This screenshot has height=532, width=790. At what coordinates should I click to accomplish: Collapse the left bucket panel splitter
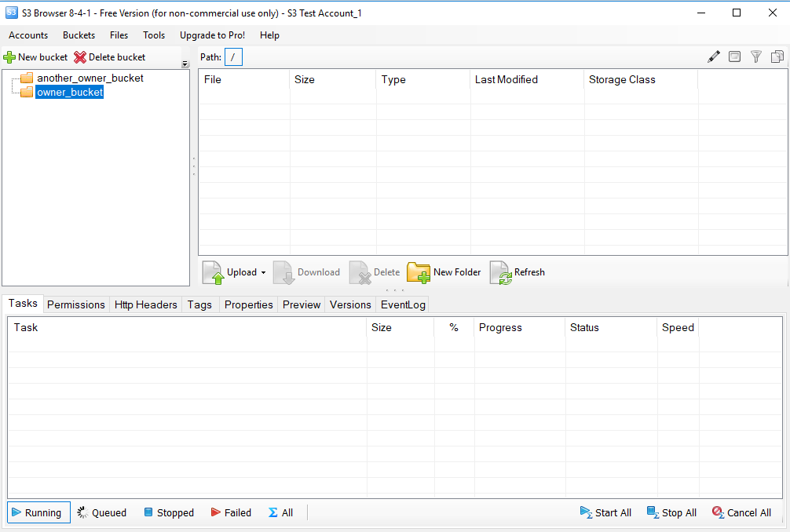(x=192, y=165)
